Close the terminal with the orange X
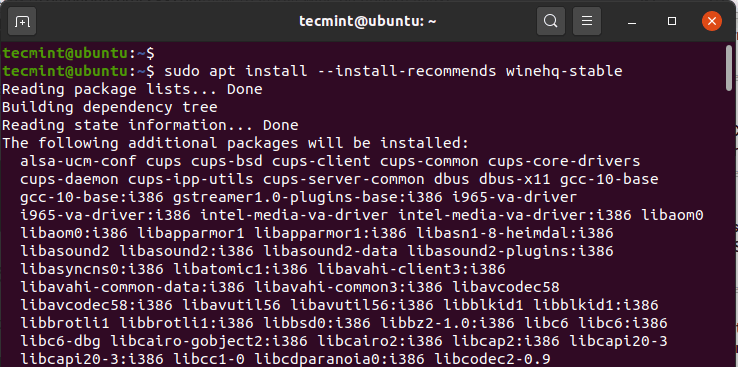Viewport: 738px width, 367px height. point(712,21)
